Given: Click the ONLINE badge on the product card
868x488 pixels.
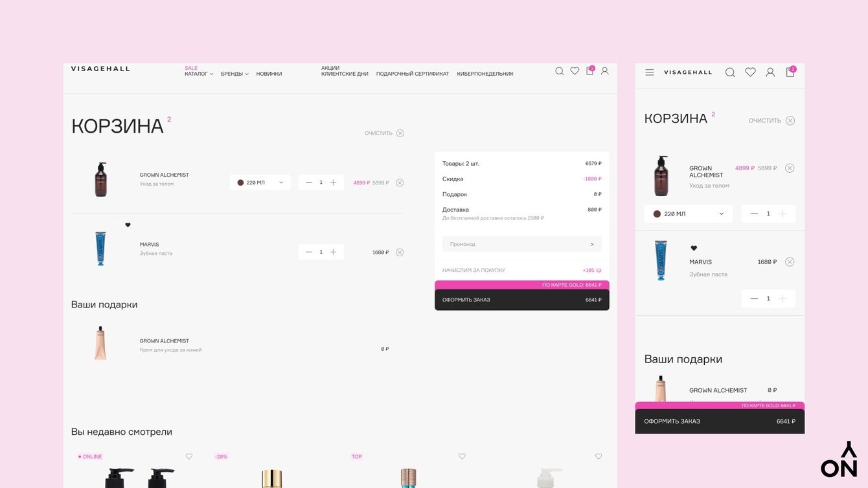Looking at the screenshot, I should (x=90, y=457).
